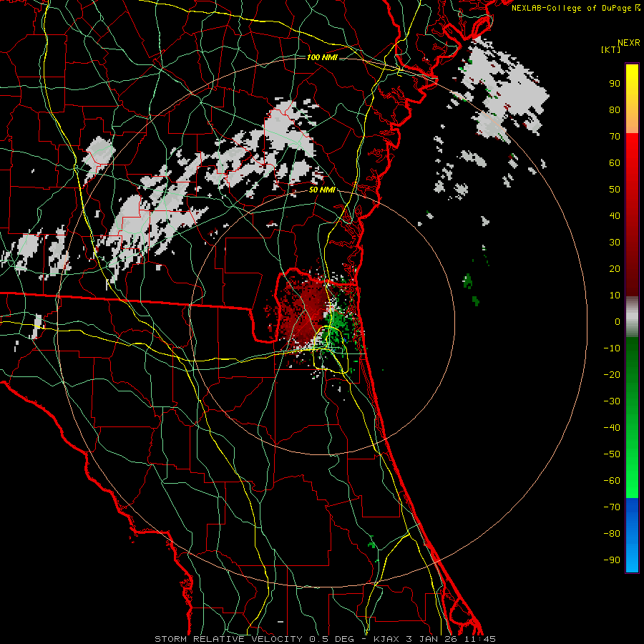Screen dimensions: 644x644
Task: Click the -80 value on the velocity scale
Action: pyautogui.click(x=612, y=534)
